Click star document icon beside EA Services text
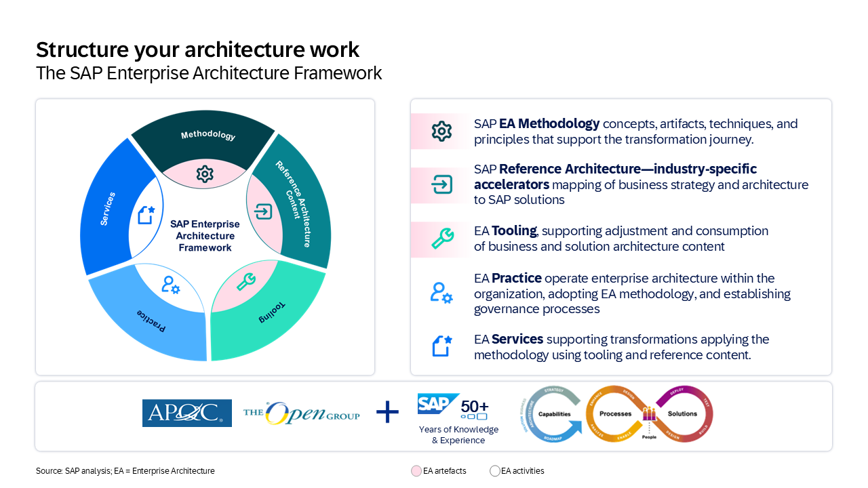Image resolution: width=868 pixels, height=488 pixels. 441,346
